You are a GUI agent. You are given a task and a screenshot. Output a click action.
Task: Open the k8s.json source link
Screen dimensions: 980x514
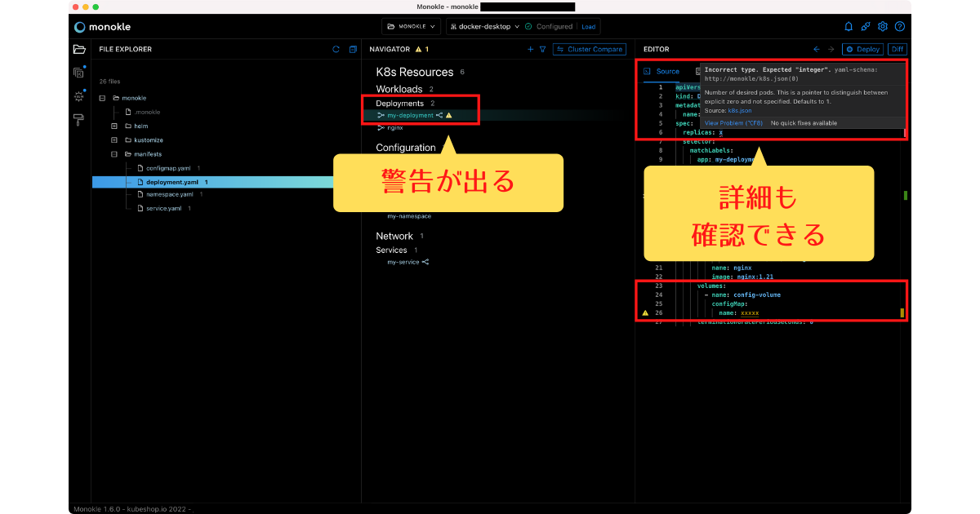740,110
